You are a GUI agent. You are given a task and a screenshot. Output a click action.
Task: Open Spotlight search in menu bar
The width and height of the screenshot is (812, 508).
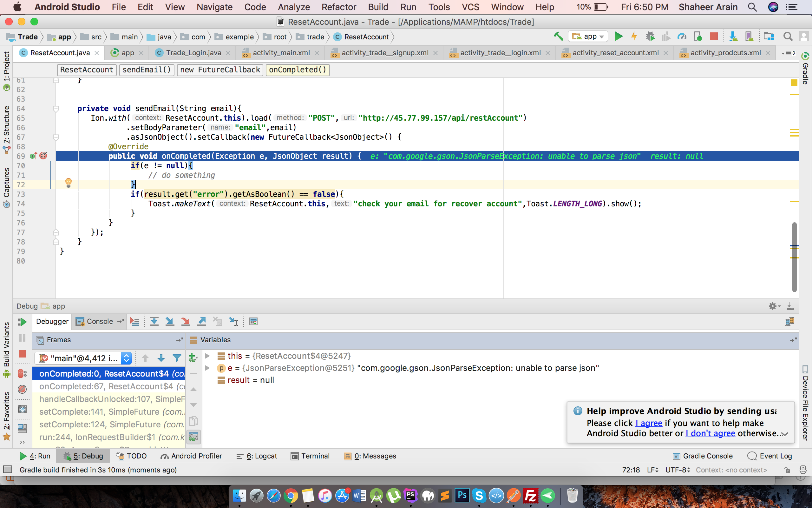pos(752,7)
